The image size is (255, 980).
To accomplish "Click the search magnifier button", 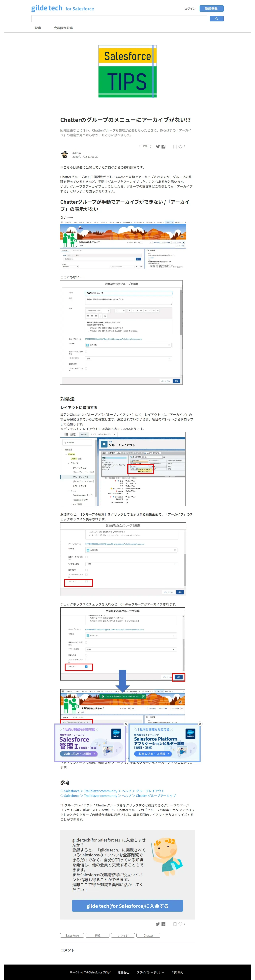I will click(x=216, y=19).
